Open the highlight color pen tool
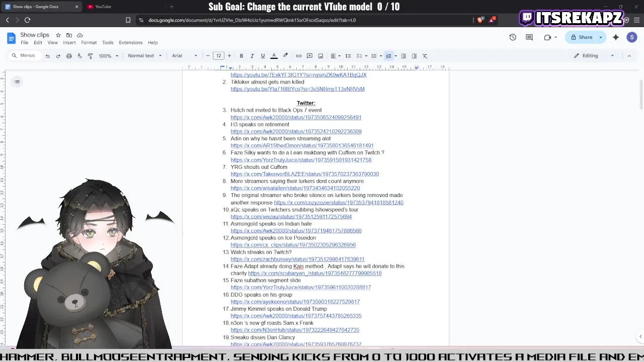 tap(285, 56)
